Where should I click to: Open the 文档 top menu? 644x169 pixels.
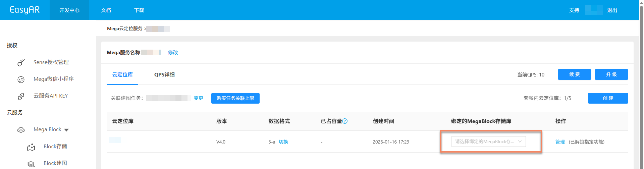click(106, 10)
